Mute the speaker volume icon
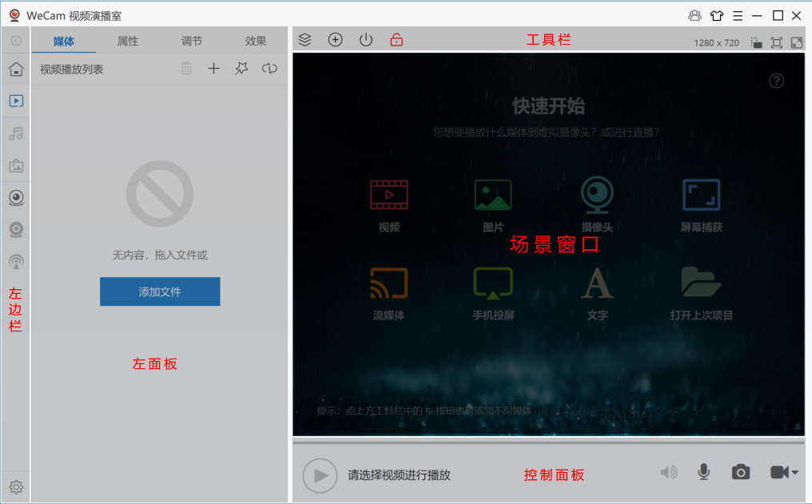The height and width of the screenshot is (504, 812). point(668,473)
